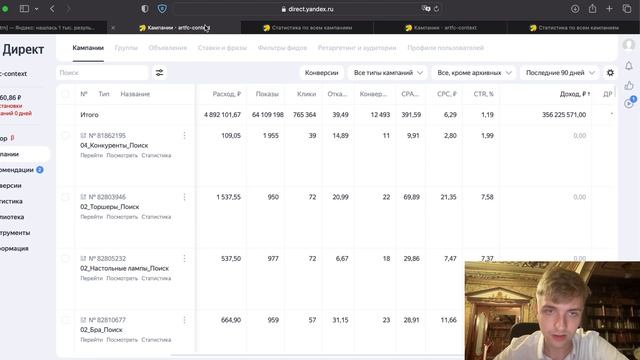Click the thumbs-up feedback icon

[x=629, y=85]
